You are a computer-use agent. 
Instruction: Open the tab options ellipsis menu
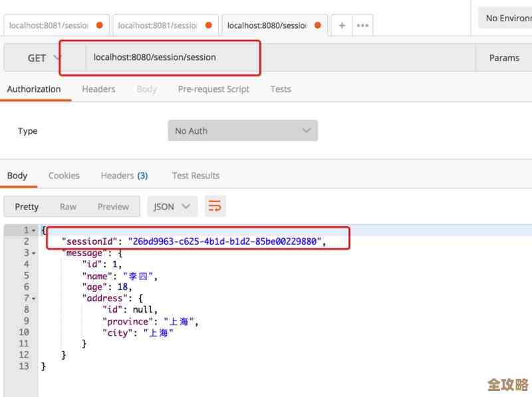pyautogui.click(x=362, y=25)
